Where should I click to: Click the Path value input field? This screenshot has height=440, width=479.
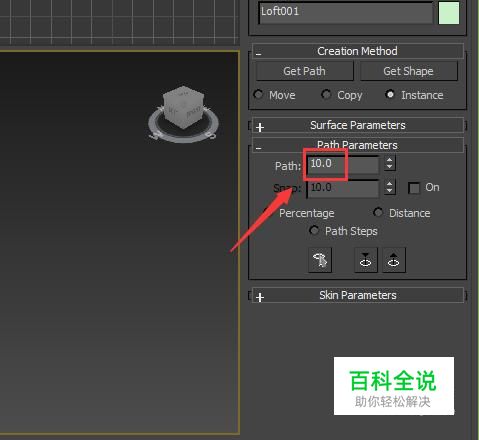(343, 164)
